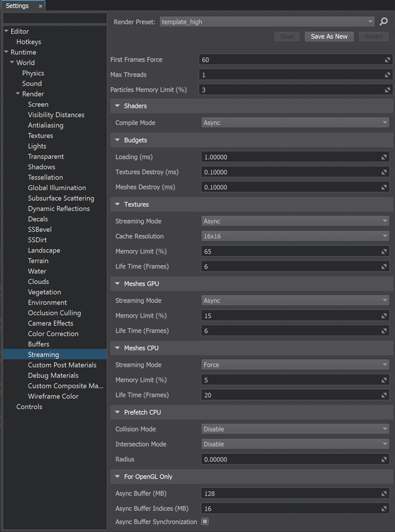The width and height of the screenshot is (395, 532).
Task: Open Meshes CPU Streaming Mode dropdown
Action: pos(295,365)
